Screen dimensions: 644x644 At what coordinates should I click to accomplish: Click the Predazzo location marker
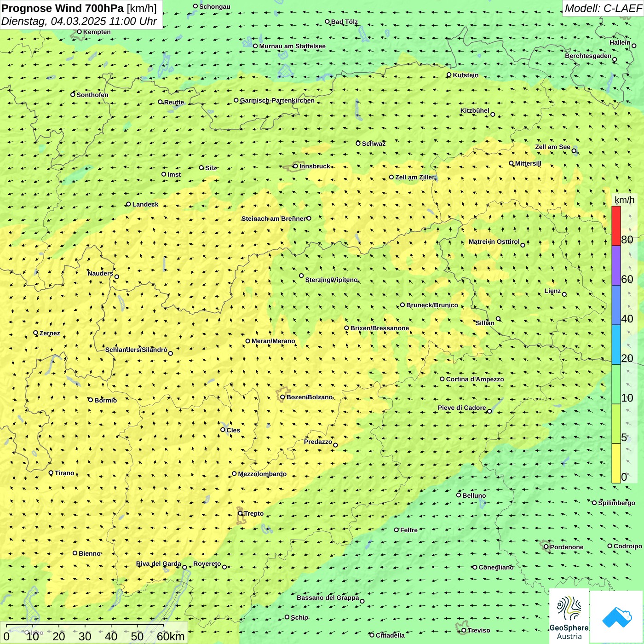[x=335, y=445]
